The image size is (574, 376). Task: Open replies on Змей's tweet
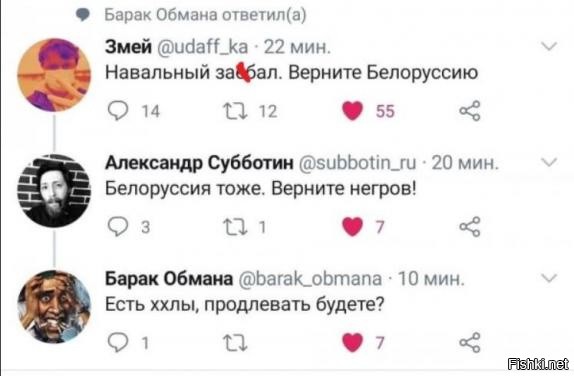pyautogui.click(x=118, y=111)
